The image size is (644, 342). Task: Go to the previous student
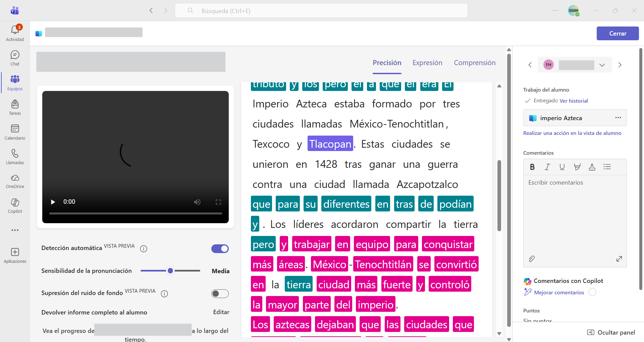(530, 65)
